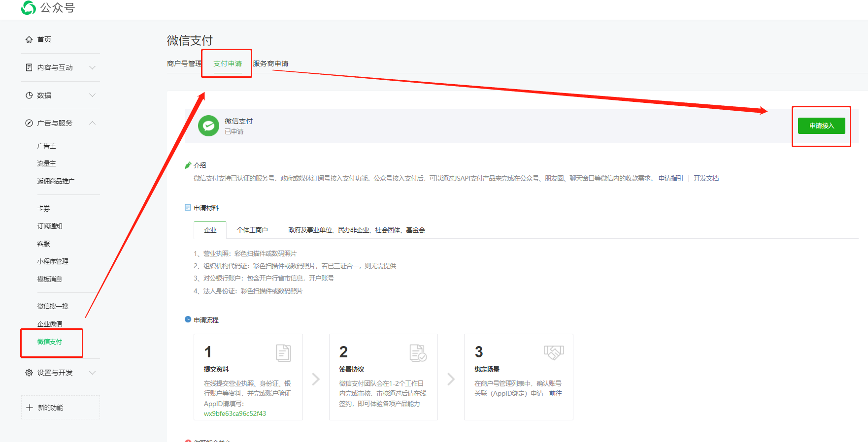Switch to the 商户号管理 tab
The width and height of the screenshot is (868, 442).
(184, 63)
